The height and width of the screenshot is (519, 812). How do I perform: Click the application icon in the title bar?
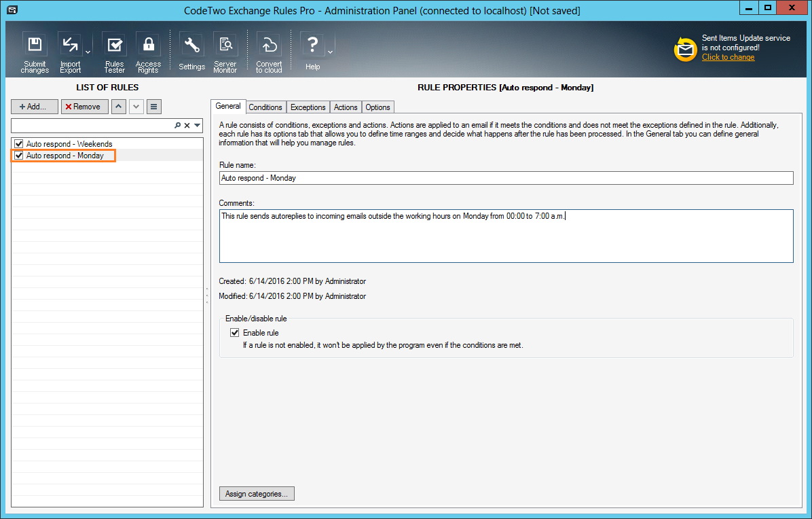[12, 10]
